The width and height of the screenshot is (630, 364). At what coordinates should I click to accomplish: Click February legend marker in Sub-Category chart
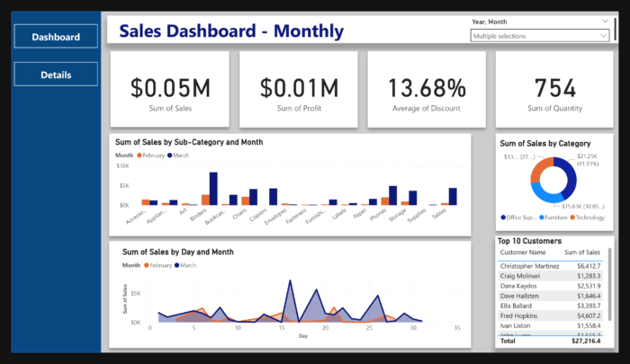[x=139, y=155]
